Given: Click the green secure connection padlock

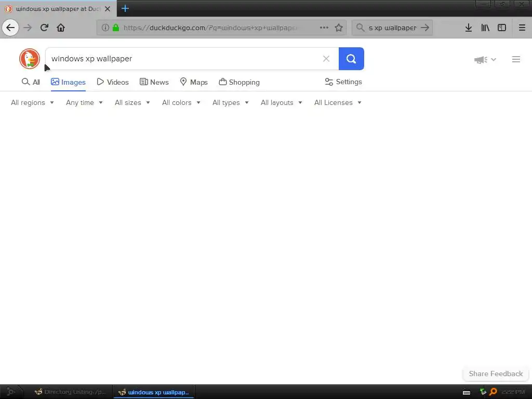Looking at the screenshot, I should [x=116, y=28].
